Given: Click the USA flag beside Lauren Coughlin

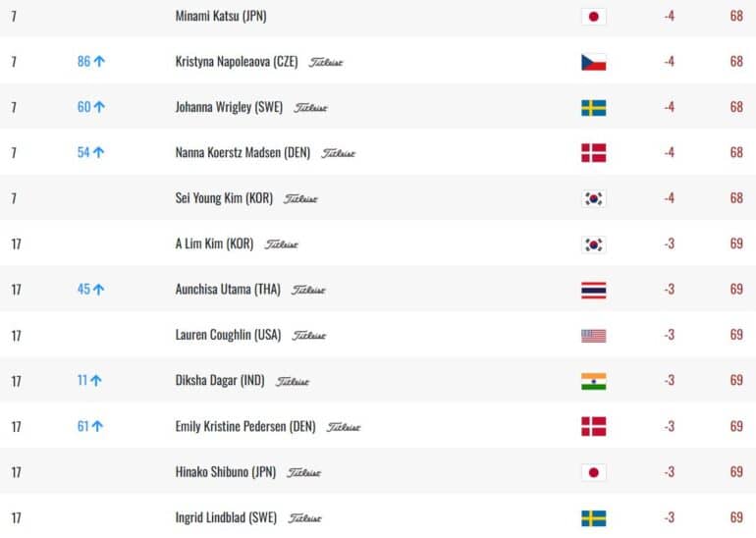Looking at the screenshot, I should pos(594,336).
